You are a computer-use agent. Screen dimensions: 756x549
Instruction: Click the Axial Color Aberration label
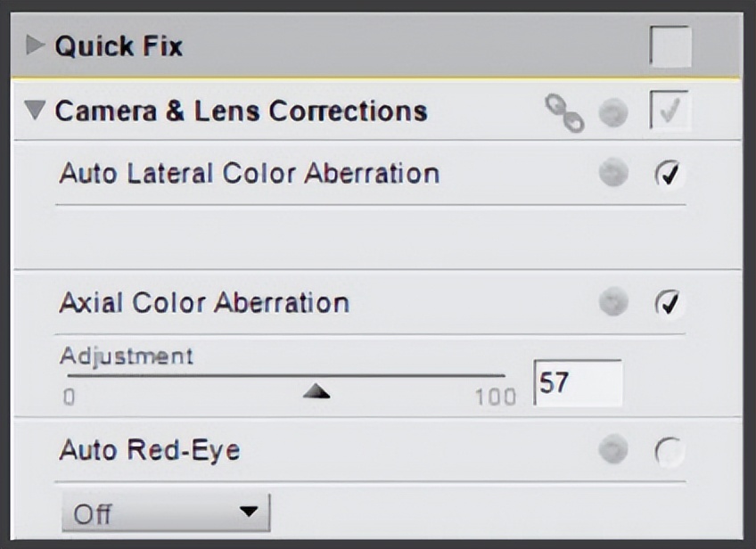pos(204,303)
